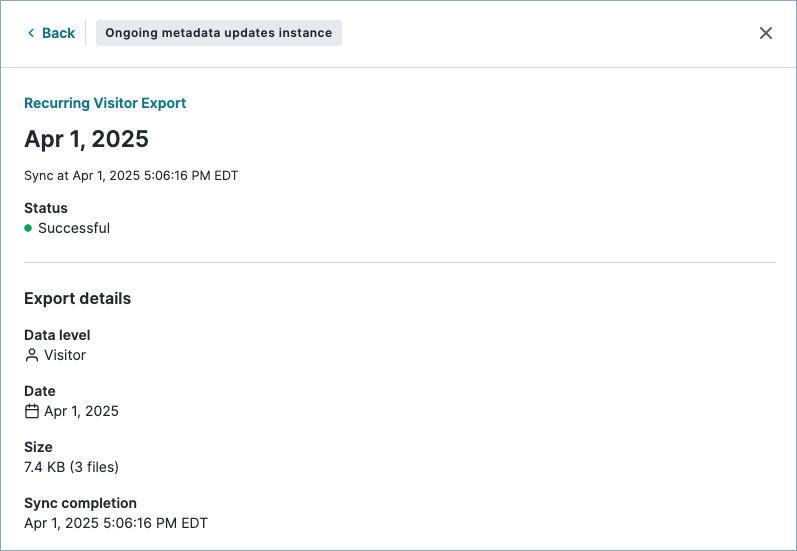This screenshot has width=797, height=551.
Task: Select the sync completion timestamp value
Action: click(x=116, y=523)
